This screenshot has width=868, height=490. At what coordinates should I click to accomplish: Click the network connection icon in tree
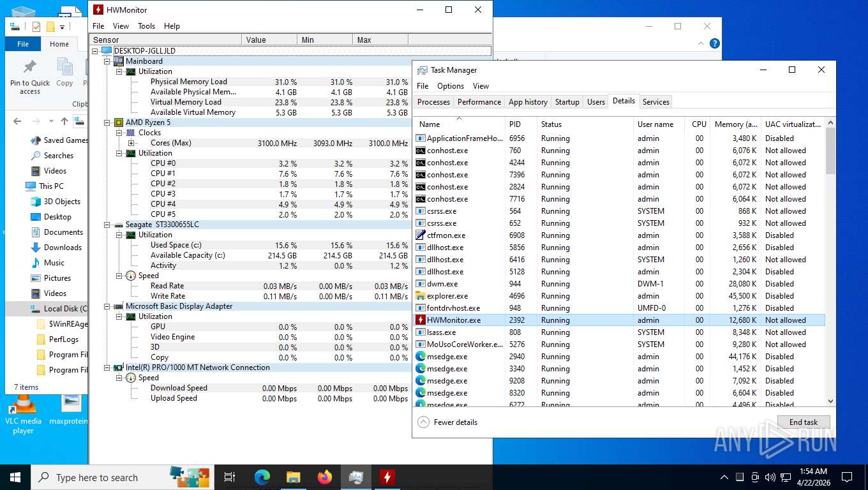click(x=119, y=367)
